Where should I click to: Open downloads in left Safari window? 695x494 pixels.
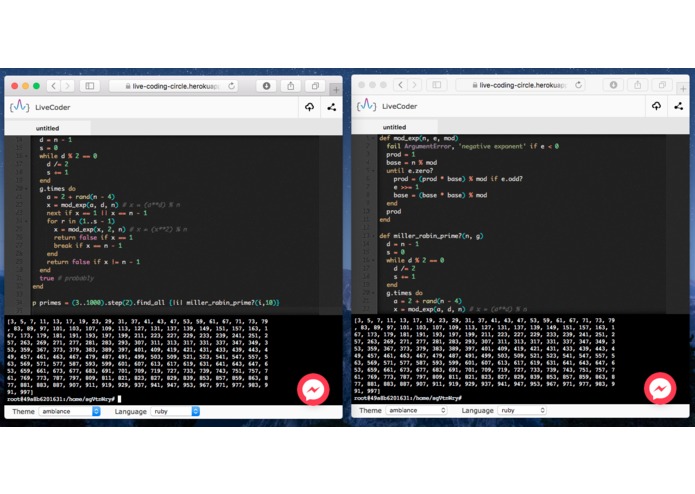coord(266,86)
